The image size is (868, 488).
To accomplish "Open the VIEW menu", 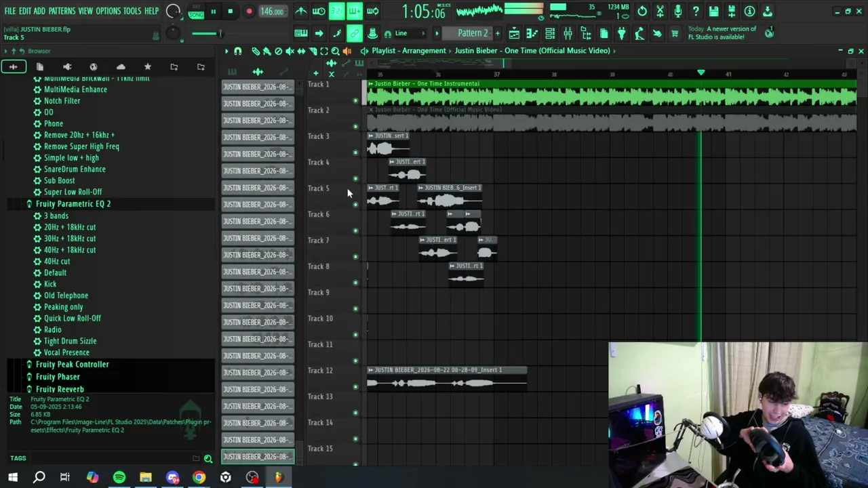I will pyautogui.click(x=85, y=12).
